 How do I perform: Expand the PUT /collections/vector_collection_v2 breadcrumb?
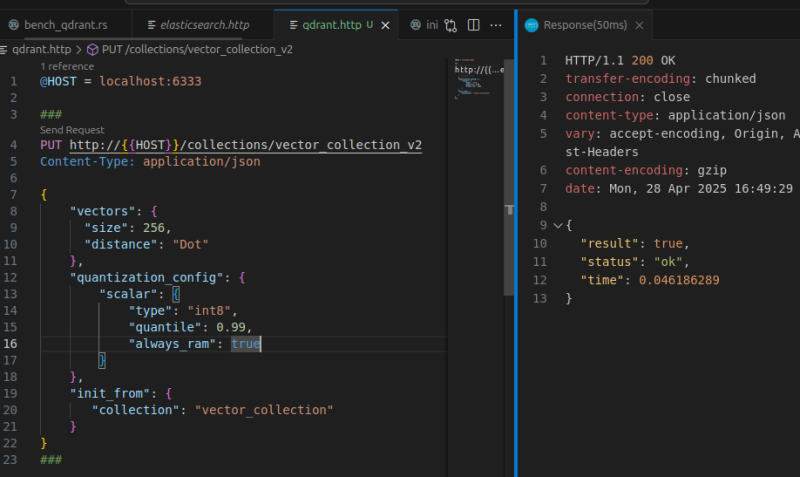coord(195,48)
